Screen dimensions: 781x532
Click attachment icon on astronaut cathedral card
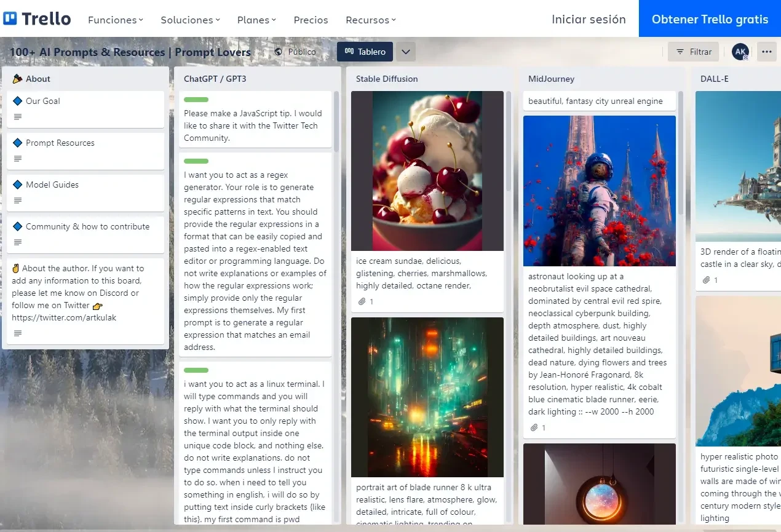point(534,427)
